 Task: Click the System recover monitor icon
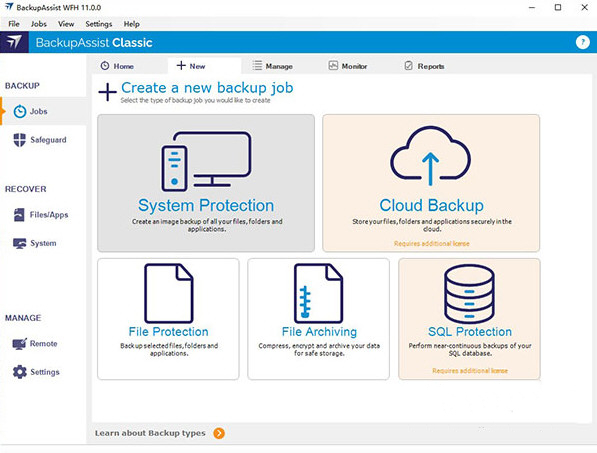point(19,243)
